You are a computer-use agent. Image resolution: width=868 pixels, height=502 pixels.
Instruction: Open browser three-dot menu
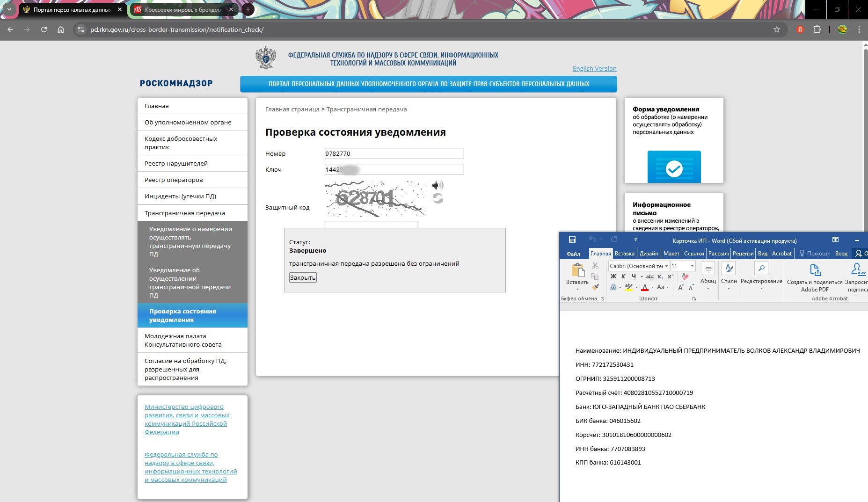tap(859, 29)
